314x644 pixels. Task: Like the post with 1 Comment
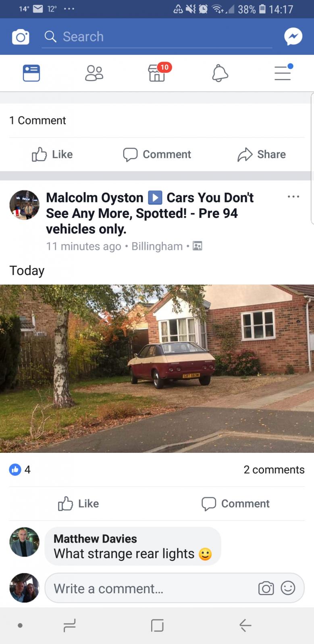coord(52,154)
